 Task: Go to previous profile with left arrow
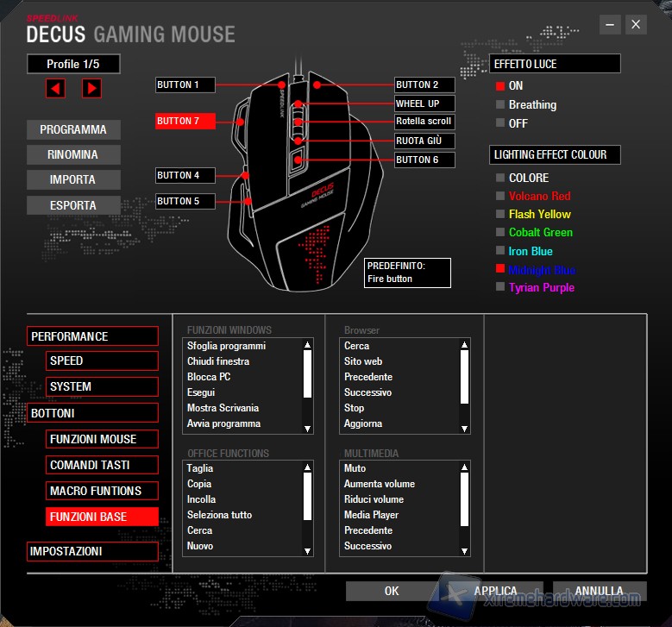click(55, 88)
